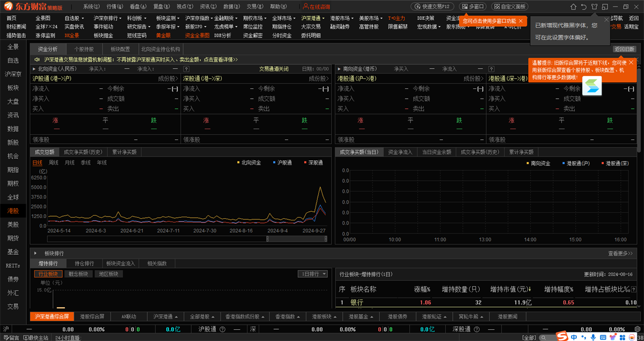Viewport: 644px width, 341px height.
Task: Open the 系统(S) menu
Action: (92, 6)
